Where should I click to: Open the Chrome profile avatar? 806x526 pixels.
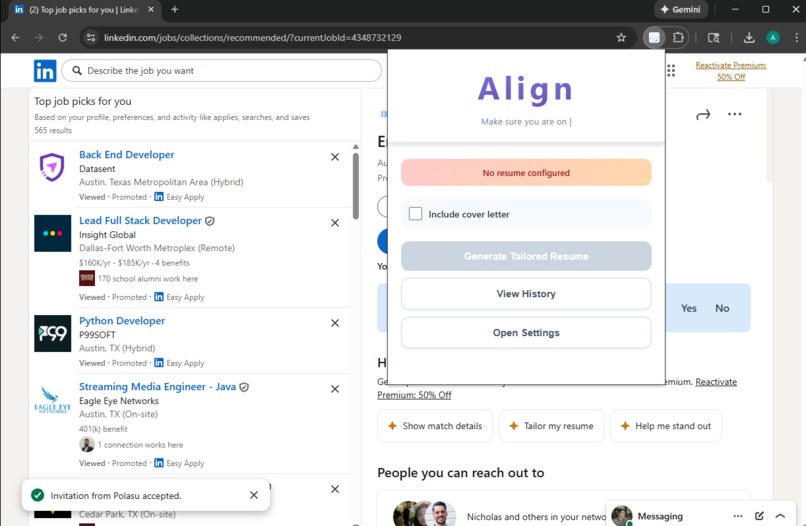[x=773, y=38]
